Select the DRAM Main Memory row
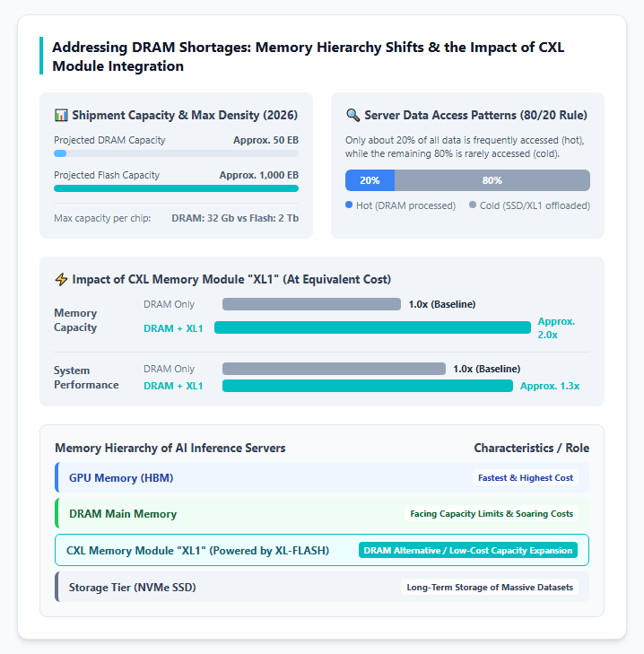This screenshot has width=644, height=654. coord(322,513)
